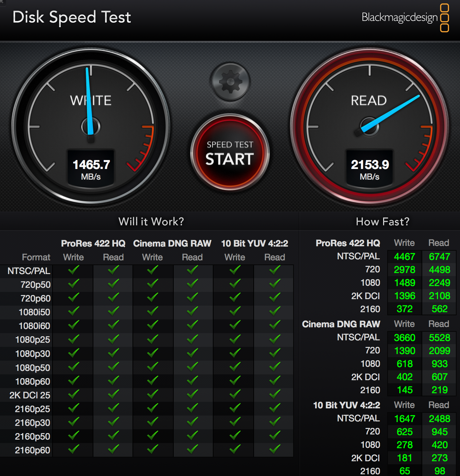Click the 10 Bit YUV 4:2:2 header in Will it Work
This screenshot has height=476, width=460.
pyautogui.click(x=254, y=243)
